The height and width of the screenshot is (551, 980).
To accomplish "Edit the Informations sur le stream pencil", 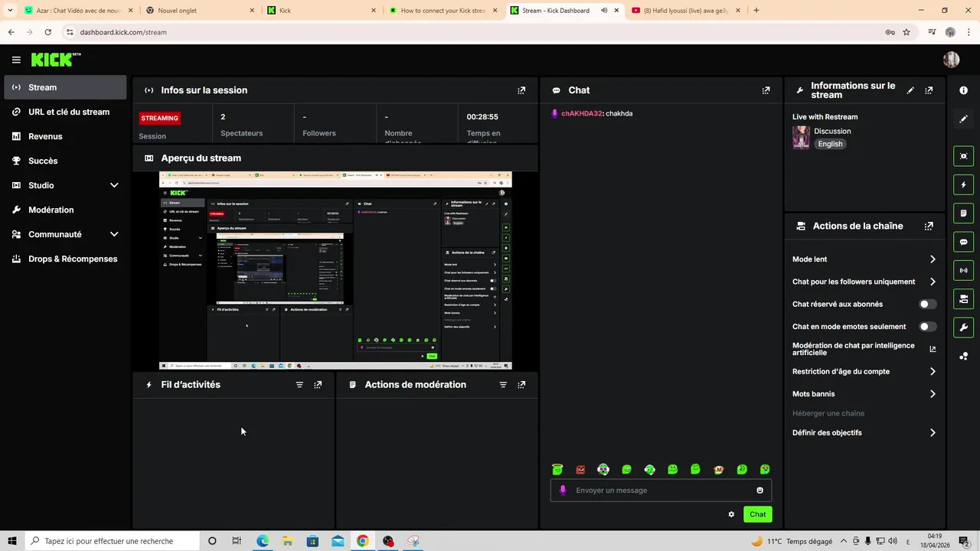I will pos(910,90).
